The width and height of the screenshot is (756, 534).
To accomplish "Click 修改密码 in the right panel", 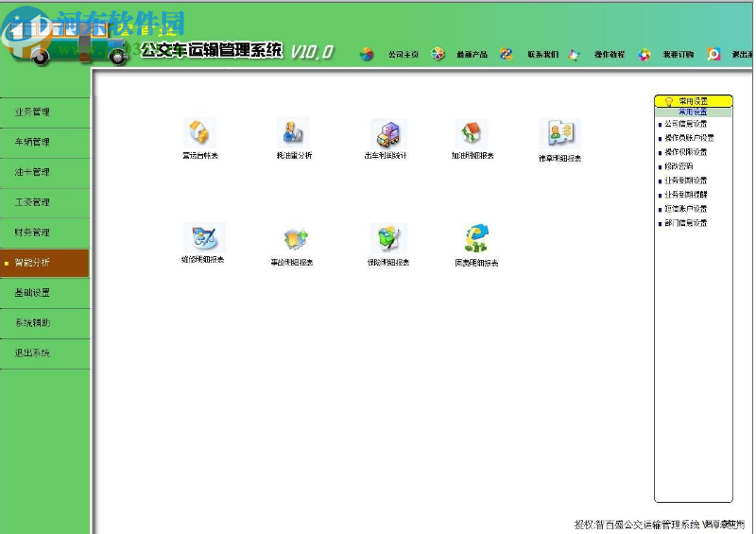I will click(679, 166).
